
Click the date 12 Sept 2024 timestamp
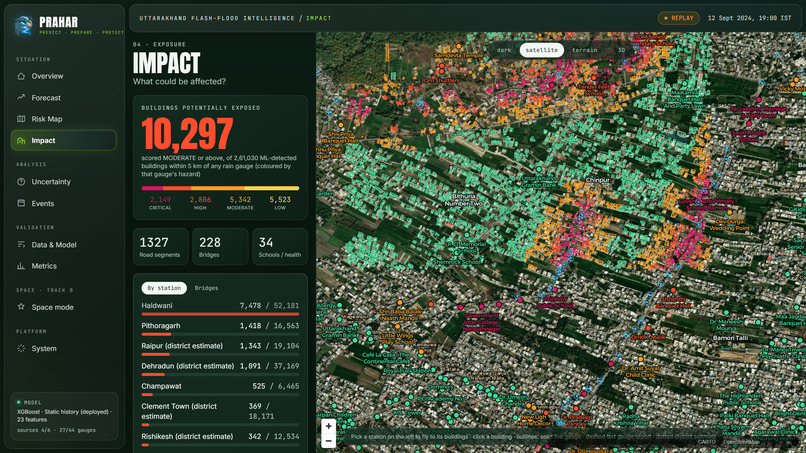[x=749, y=18]
